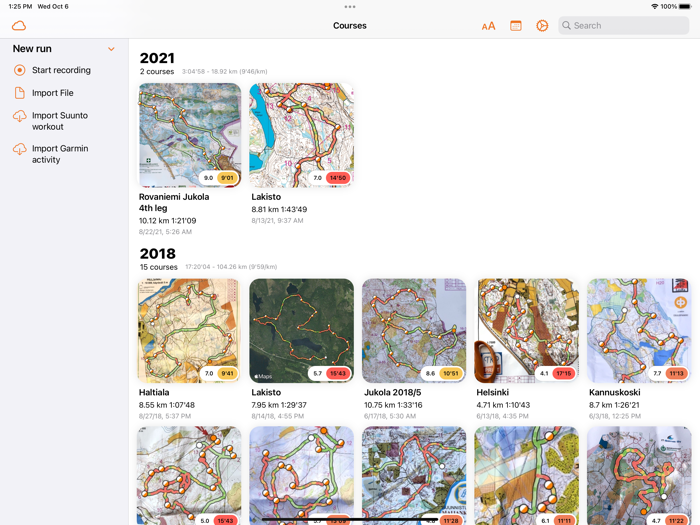The image size is (700, 525).
Task: Click Kannuskoski course title
Action: (615, 392)
